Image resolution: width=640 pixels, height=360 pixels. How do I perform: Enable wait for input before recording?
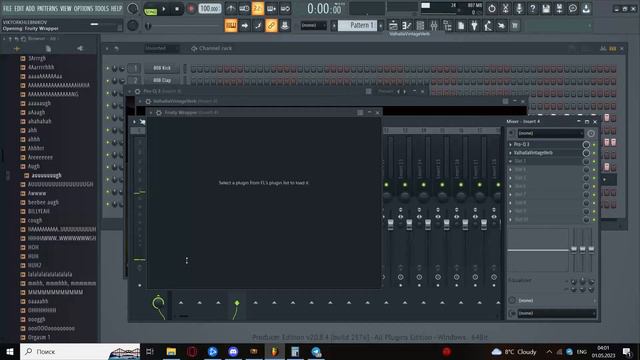pos(244,9)
